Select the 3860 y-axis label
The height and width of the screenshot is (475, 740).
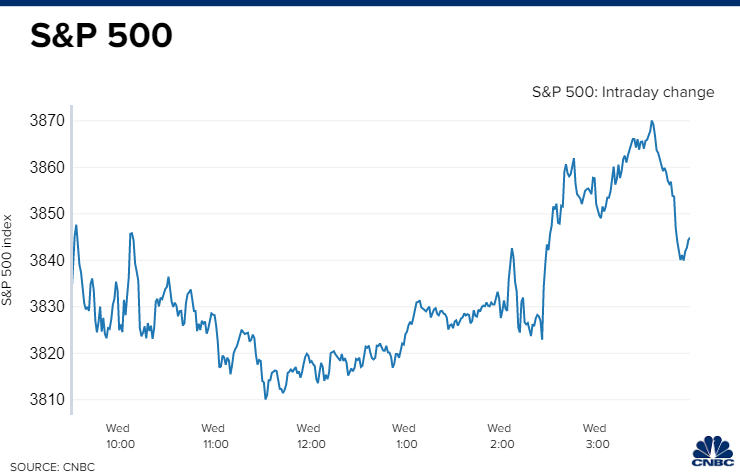pos(45,168)
